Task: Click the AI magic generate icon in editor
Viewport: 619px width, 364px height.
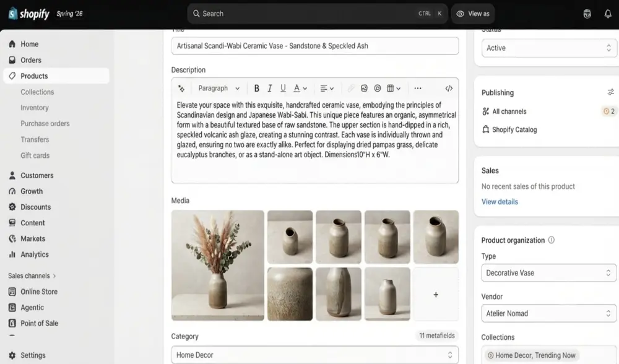Action: [181, 89]
